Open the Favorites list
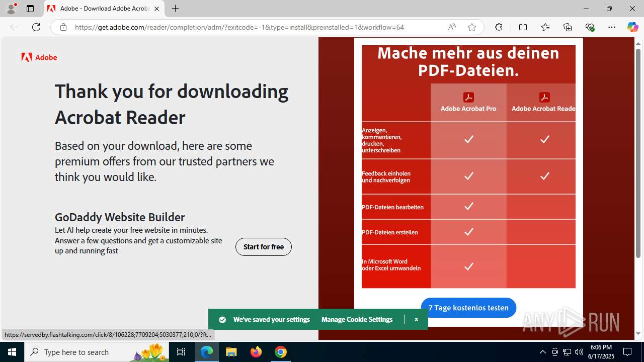The height and width of the screenshot is (362, 644). [545, 27]
